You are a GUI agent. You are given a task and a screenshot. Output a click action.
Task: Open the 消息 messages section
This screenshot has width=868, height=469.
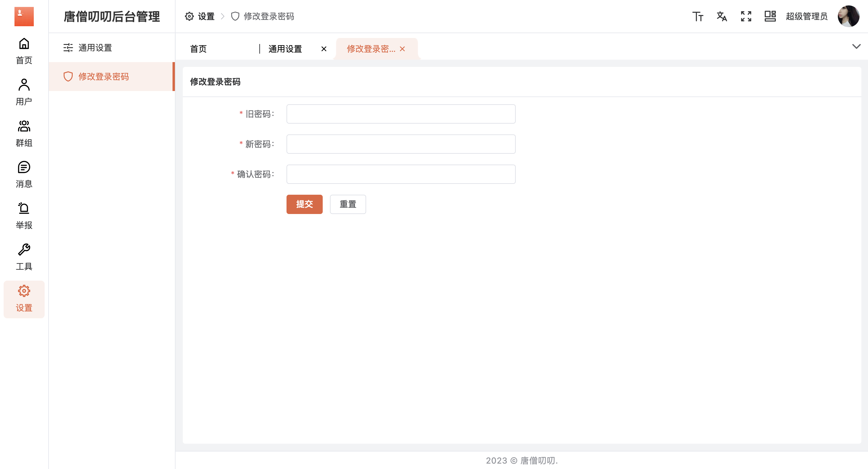coord(24,174)
